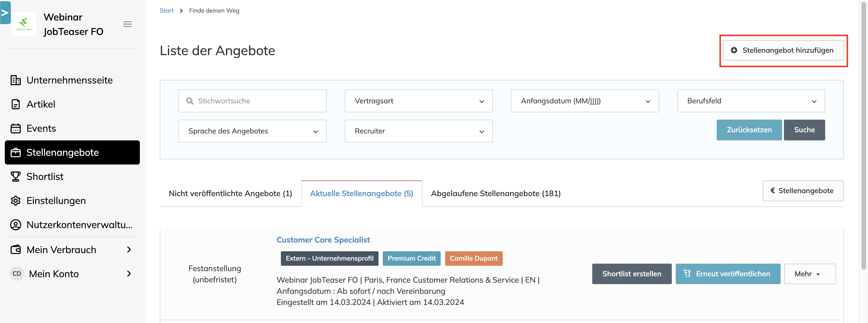Click the Stellenangebote briefcase icon
The width and height of the screenshot is (868, 323).
point(16,152)
